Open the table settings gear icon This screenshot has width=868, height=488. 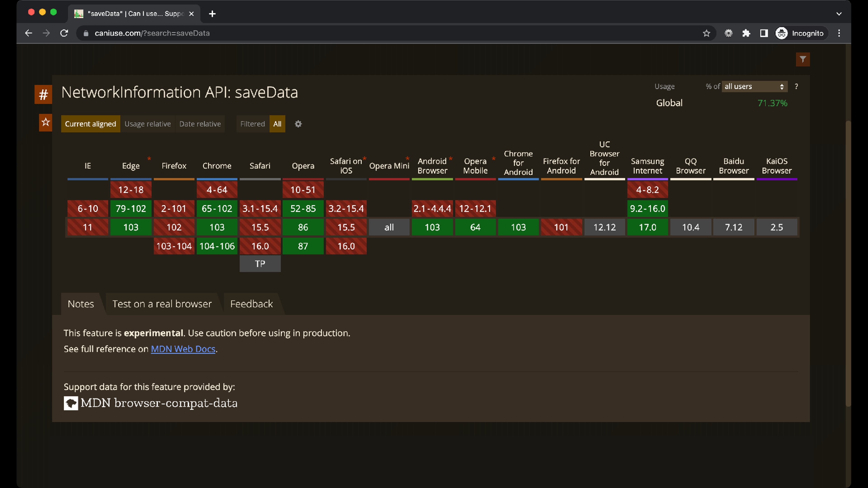(x=298, y=124)
